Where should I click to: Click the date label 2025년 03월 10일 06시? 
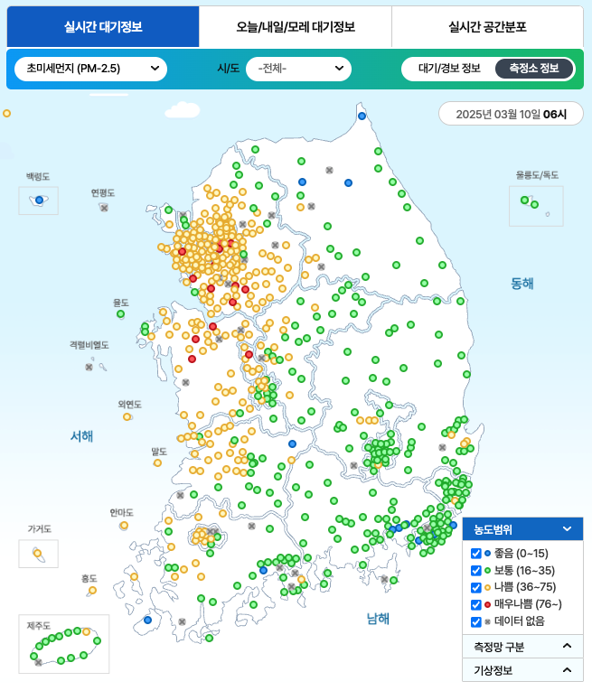click(512, 115)
